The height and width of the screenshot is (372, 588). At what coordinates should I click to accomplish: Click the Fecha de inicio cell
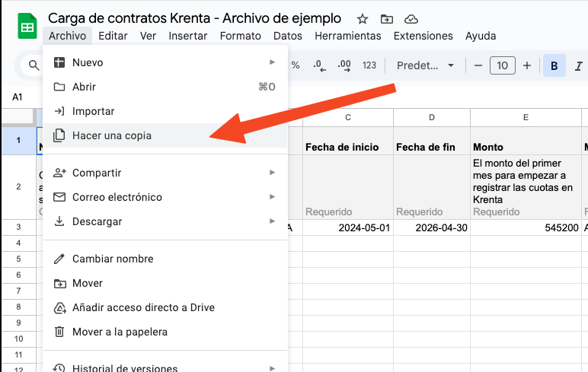348,141
